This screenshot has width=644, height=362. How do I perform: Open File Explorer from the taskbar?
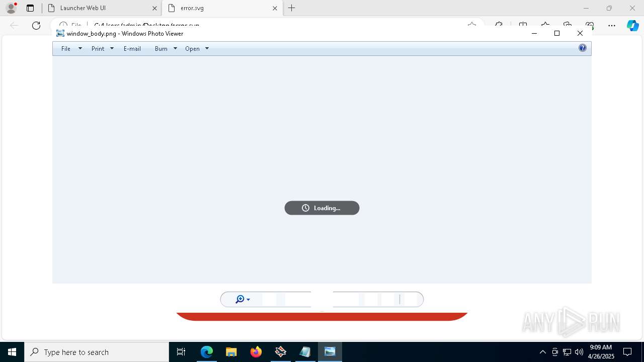(x=231, y=352)
